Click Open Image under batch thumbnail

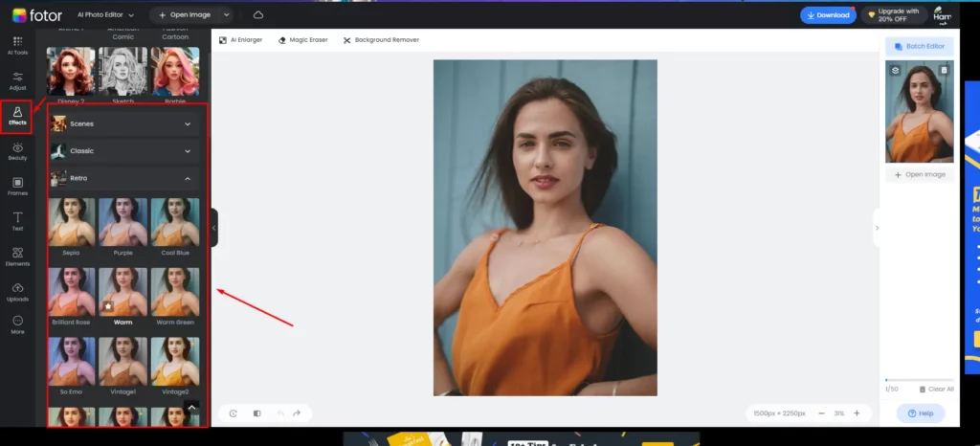click(920, 175)
